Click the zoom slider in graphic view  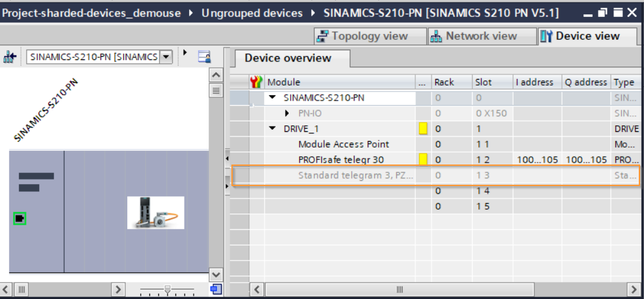pyautogui.click(x=167, y=289)
